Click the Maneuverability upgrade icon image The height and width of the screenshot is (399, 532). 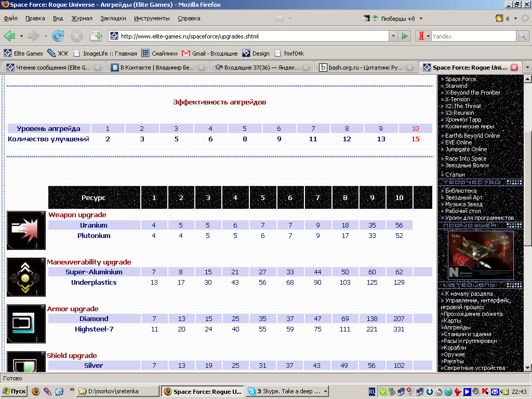[x=26, y=277]
